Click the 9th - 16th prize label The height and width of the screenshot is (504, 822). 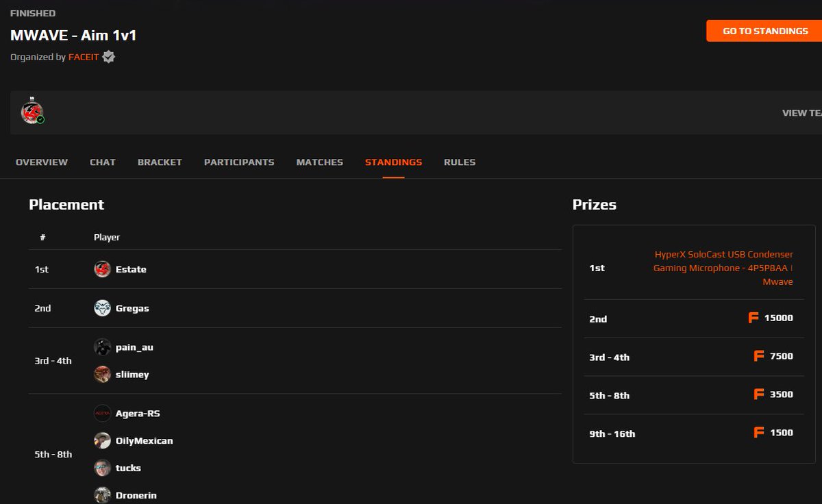click(x=612, y=434)
